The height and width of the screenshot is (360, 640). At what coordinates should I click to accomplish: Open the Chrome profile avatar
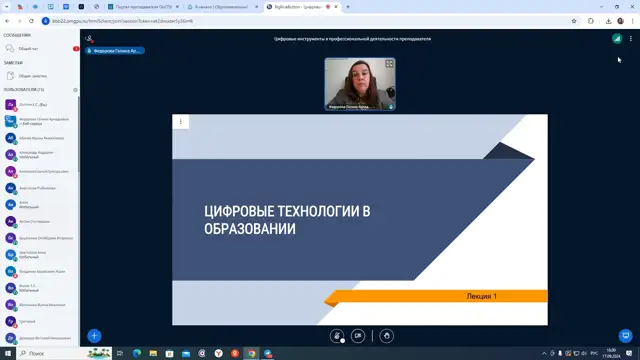(x=620, y=21)
